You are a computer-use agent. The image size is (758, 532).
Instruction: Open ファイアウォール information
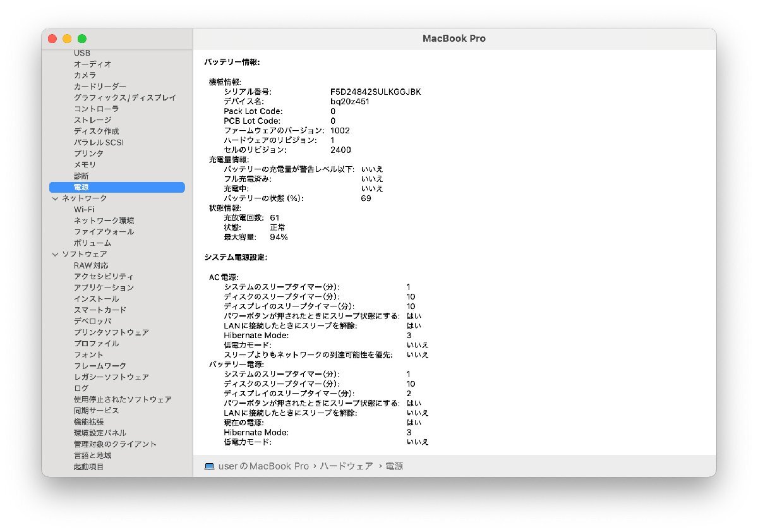[104, 232]
